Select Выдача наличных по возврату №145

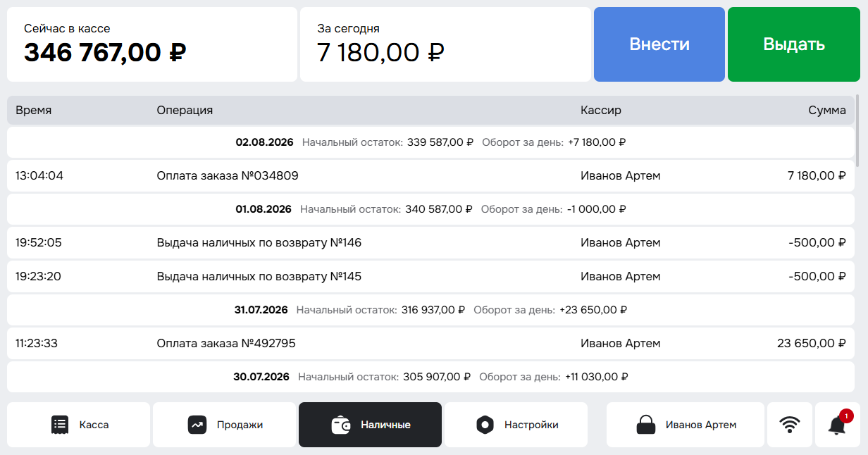click(x=430, y=276)
